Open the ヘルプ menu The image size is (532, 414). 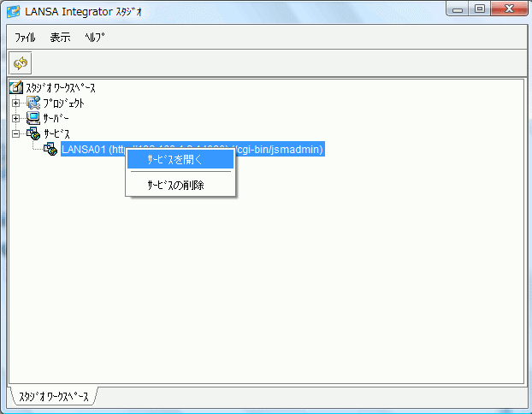pyautogui.click(x=95, y=37)
